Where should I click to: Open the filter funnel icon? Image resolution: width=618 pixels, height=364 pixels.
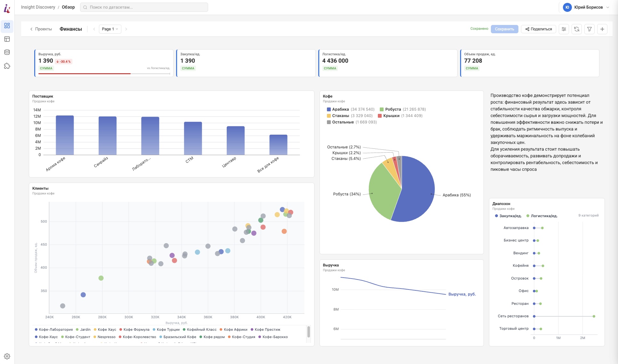[590, 29]
